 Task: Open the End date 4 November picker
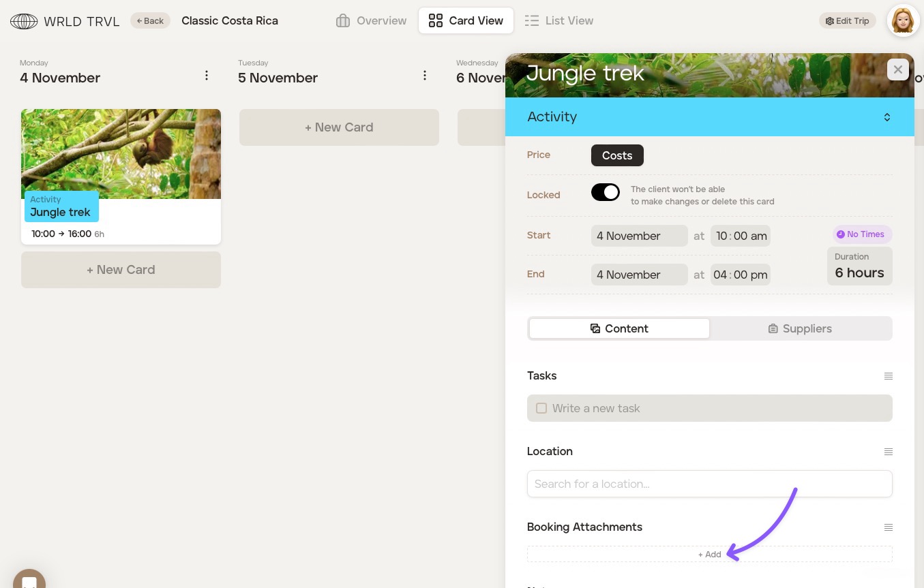click(x=639, y=275)
